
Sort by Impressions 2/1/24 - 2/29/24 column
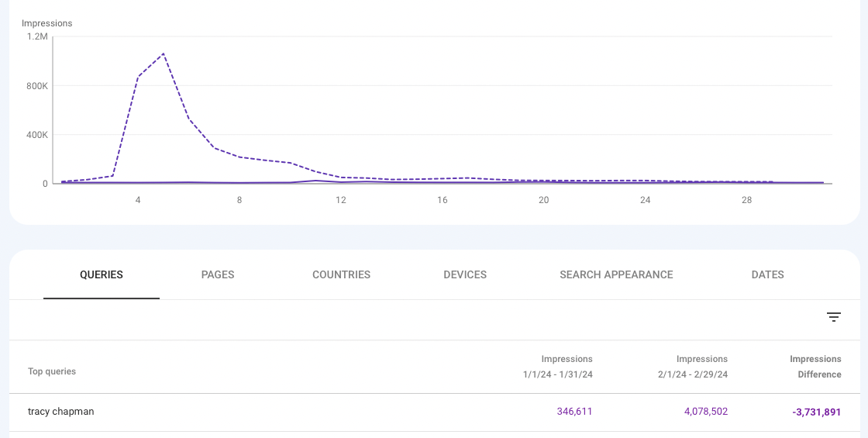(x=693, y=367)
